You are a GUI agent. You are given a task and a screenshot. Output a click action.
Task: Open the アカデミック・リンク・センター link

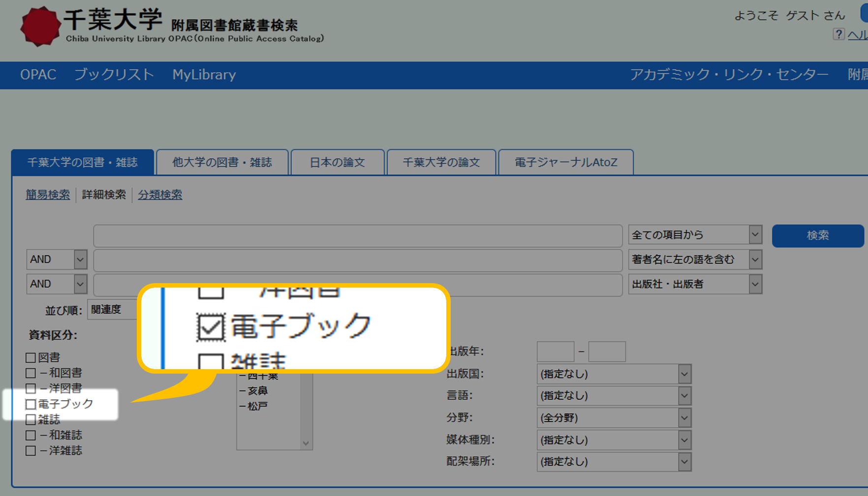coord(729,75)
